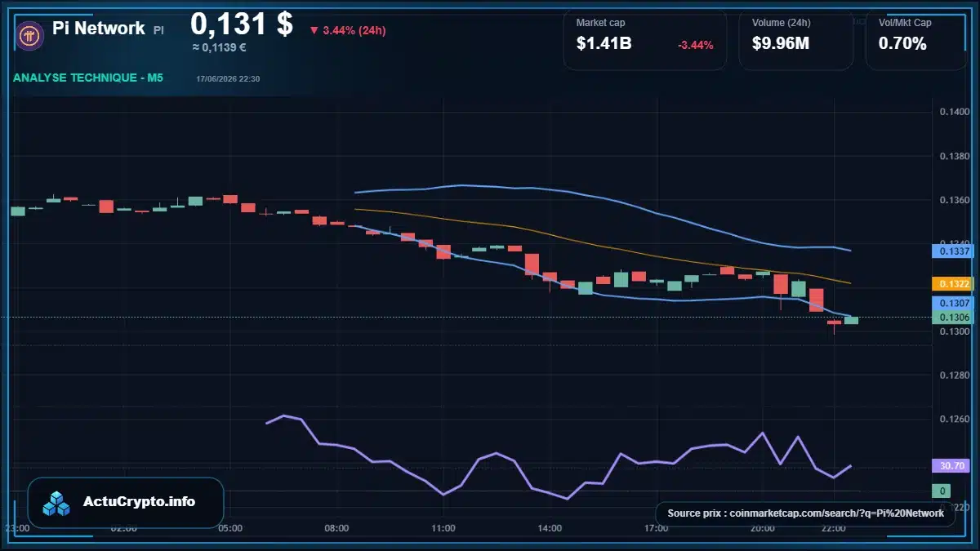Screen dimensions: 980x551
Task: Click the 08:00 time axis label
Action: (x=336, y=528)
